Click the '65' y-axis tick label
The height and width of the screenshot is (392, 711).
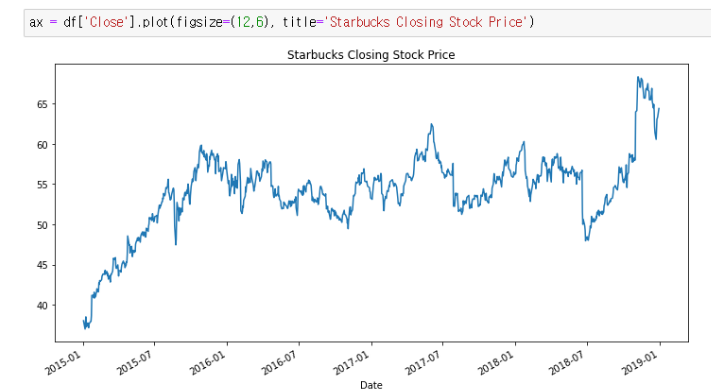[42, 104]
